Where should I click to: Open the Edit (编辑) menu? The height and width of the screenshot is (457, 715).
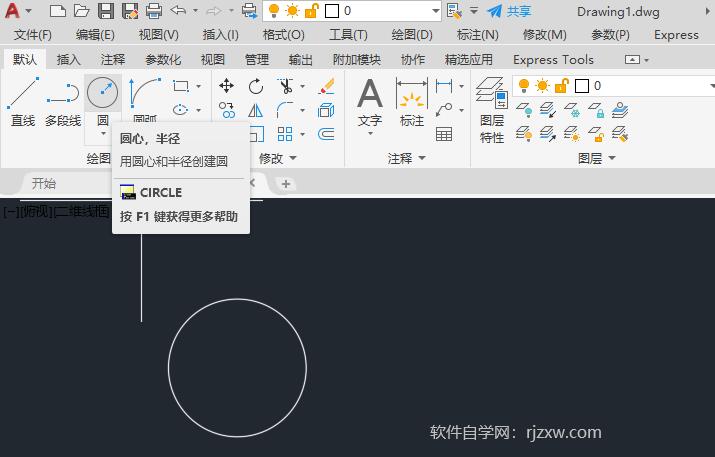pos(95,35)
